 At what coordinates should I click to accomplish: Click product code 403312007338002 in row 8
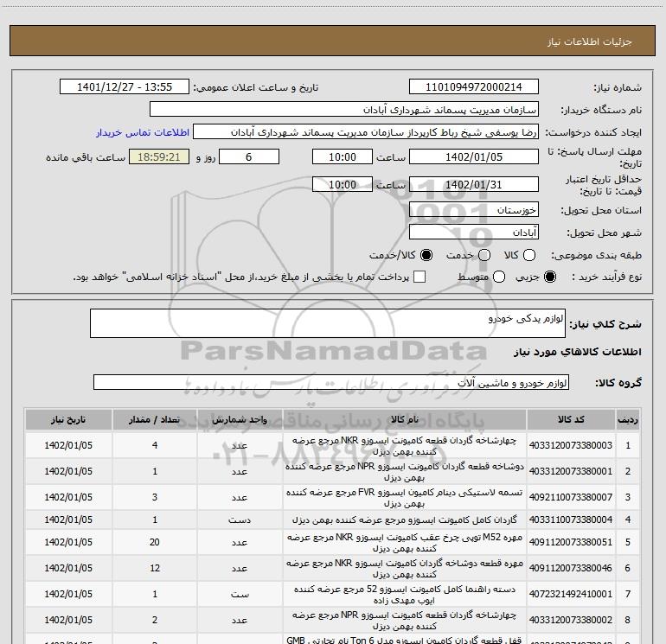click(571, 620)
